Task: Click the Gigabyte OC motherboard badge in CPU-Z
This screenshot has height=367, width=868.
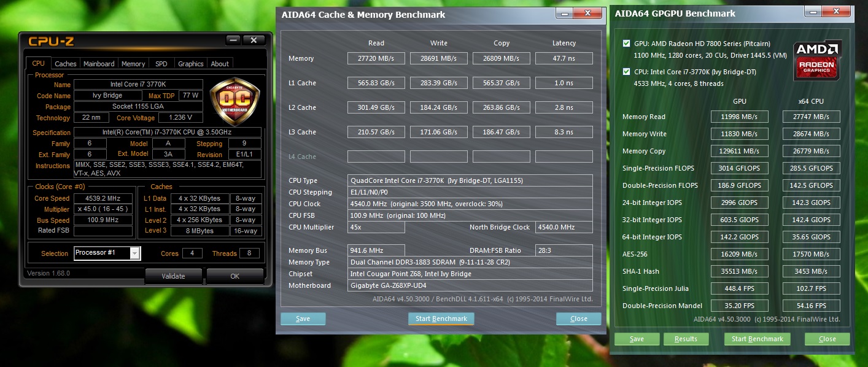Action: [234, 101]
